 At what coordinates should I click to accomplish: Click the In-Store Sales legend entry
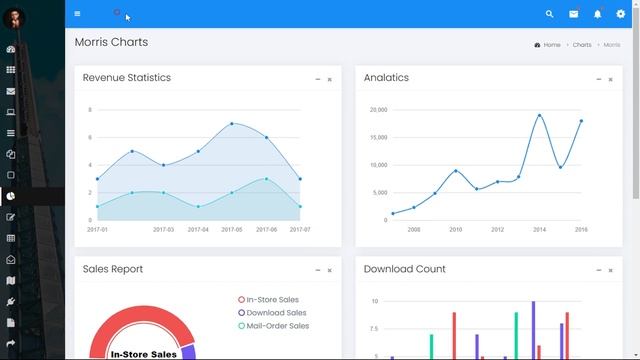(x=269, y=300)
